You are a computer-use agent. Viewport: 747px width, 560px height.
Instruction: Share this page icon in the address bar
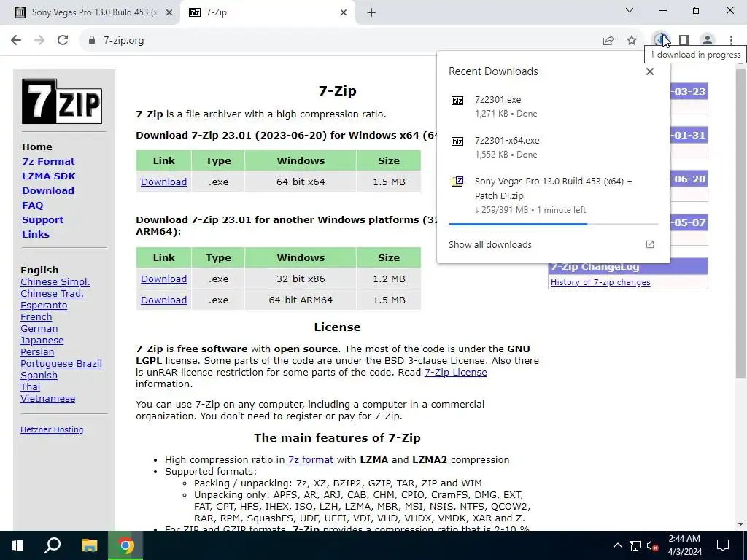(608, 41)
